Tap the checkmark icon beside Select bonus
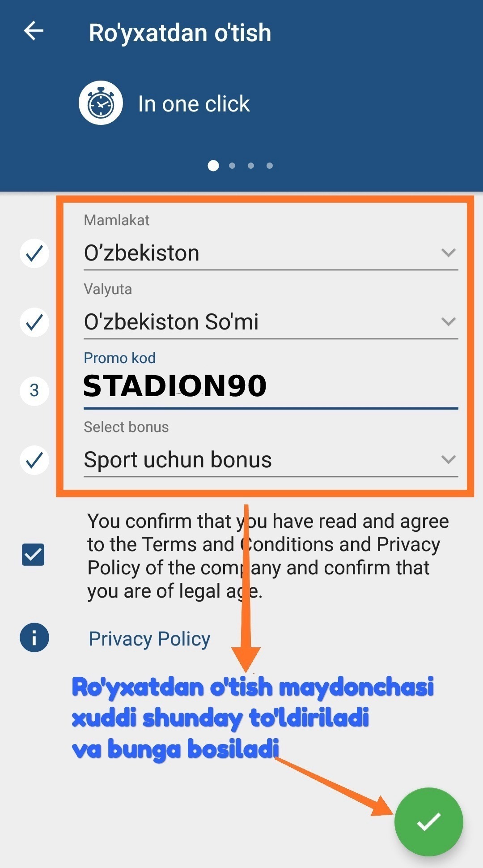 34,460
